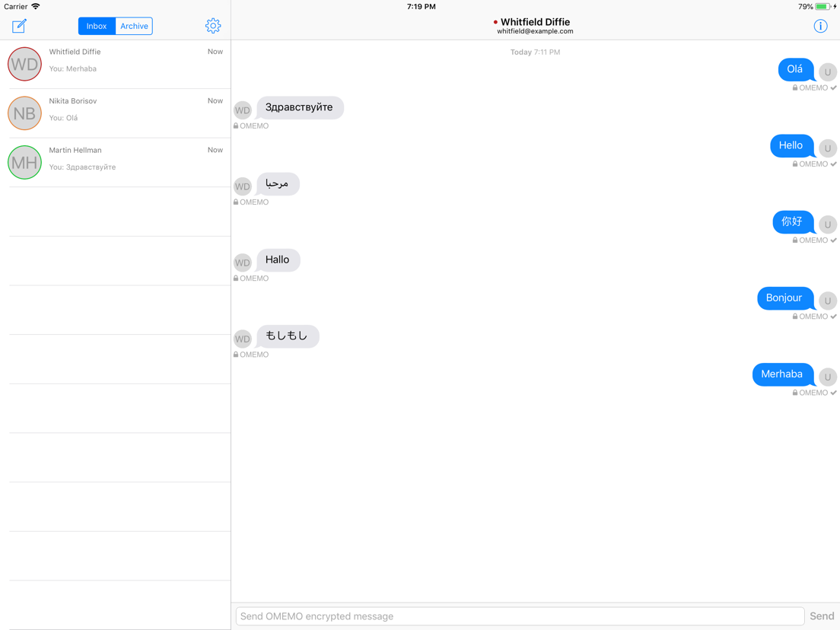Click WD avatar beside もしもし message
Image resolution: width=840 pixels, height=630 pixels.
(243, 339)
